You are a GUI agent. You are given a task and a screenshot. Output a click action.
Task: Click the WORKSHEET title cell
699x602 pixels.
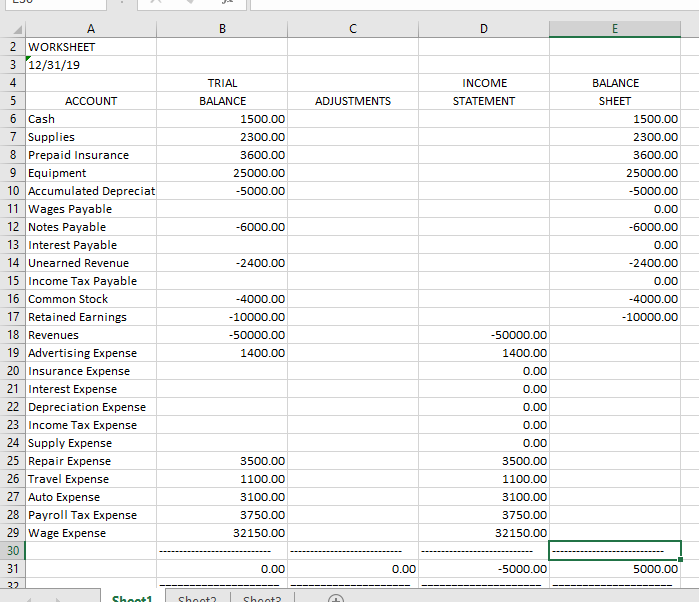pos(91,47)
